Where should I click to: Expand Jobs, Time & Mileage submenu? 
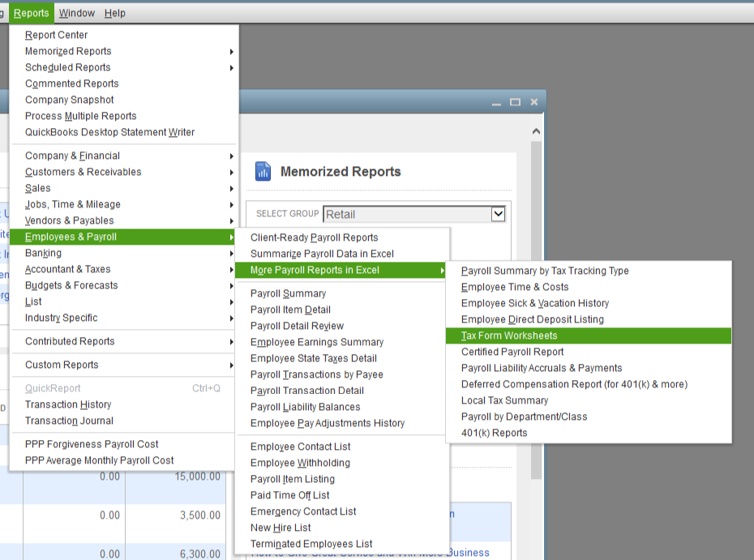click(x=123, y=204)
